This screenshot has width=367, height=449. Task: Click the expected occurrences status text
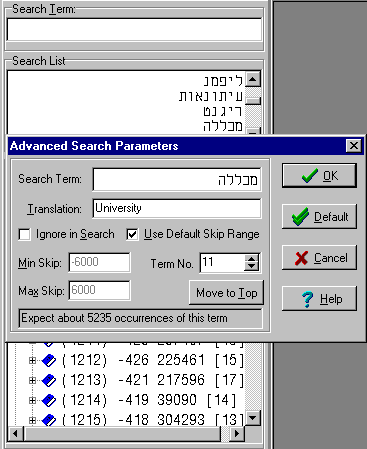[x=124, y=318]
